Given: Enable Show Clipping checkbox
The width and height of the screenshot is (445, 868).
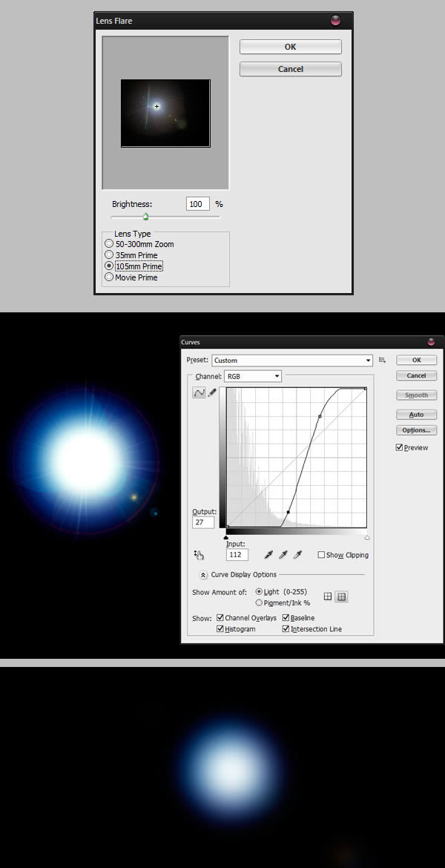Looking at the screenshot, I should pyautogui.click(x=322, y=555).
